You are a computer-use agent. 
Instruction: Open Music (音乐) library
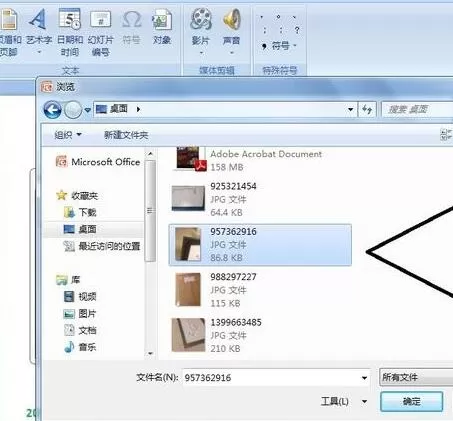pyautogui.click(x=80, y=347)
